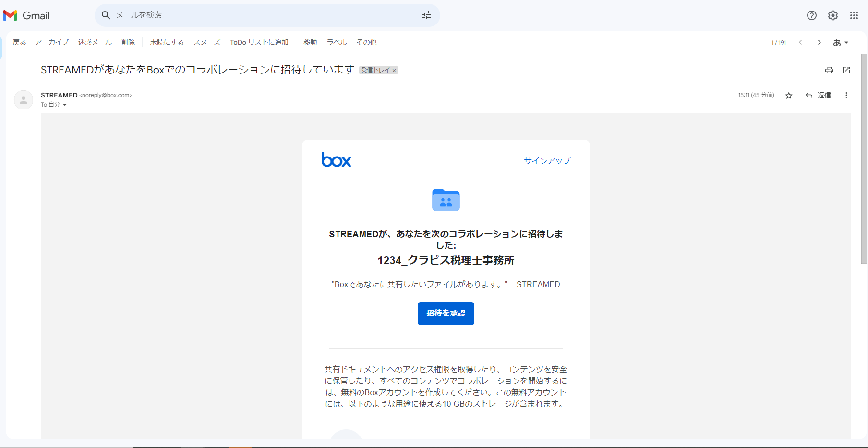868x448 pixels.
Task: Star this STREAMED email
Action: (x=789, y=96)
